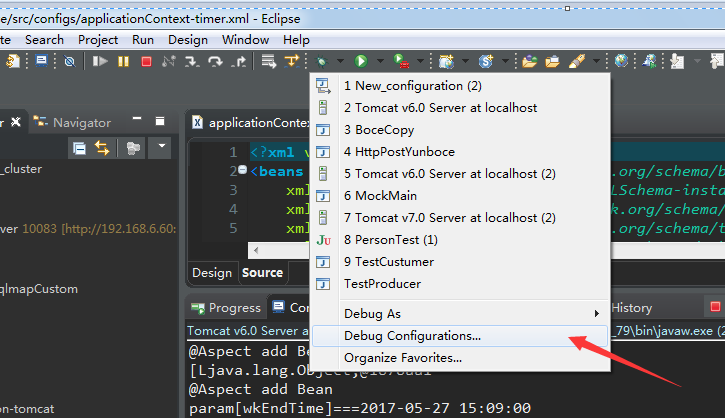Collapse the beans element fold marker
Image resolution: width=725 pixels, height=418 pixels.
[243, 170]
